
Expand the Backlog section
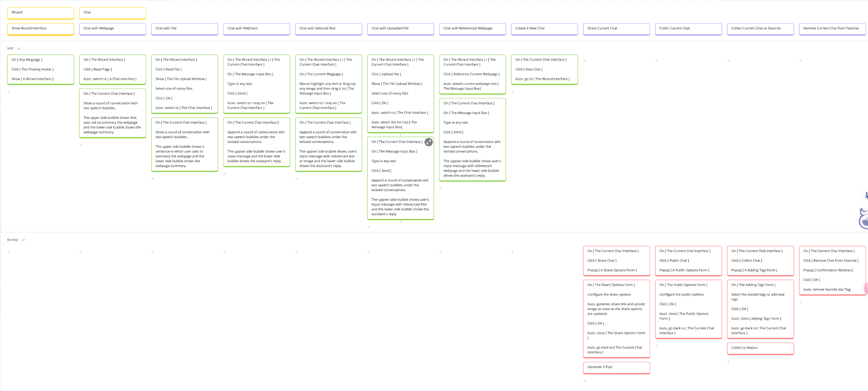coord(12,240)
